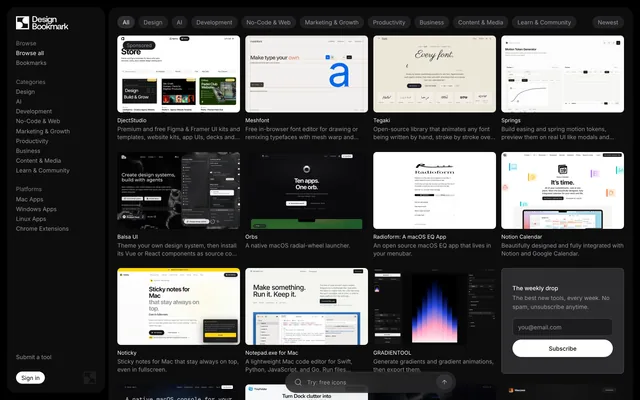Open Windows Apps platform link

coord(36,209)
